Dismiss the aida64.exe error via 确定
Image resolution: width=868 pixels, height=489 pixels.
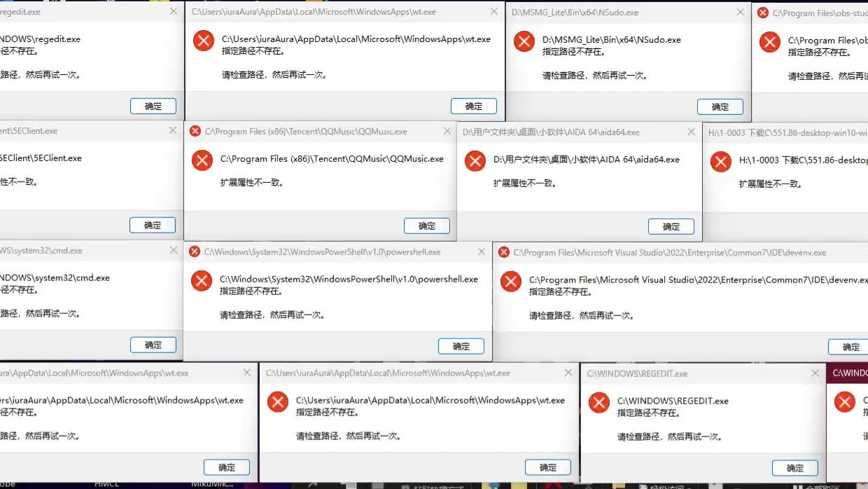671,226
